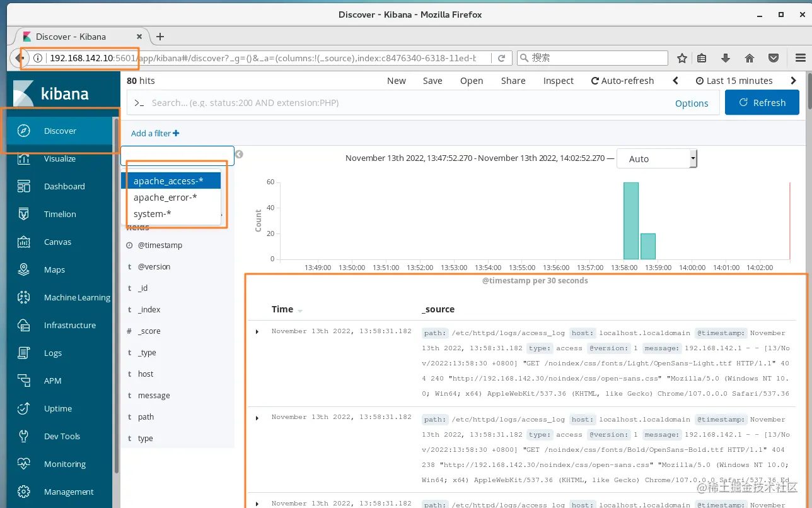Viewport: 812px width, 508px height.
Task: Click New in Kibana top menu
Action: pyautogui.click(x=397, y=81)
